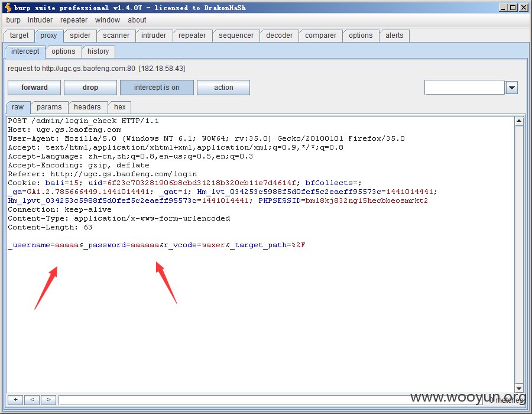Viewport: 532px width, 414px height.
Task: Click the scrollbar up arrow
Action: click(x=519, y=121)
